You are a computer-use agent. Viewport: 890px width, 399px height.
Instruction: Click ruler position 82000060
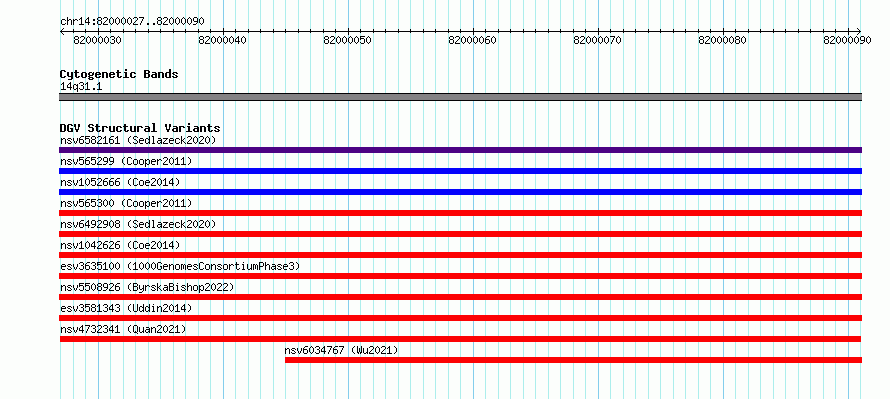coord(473,40)
